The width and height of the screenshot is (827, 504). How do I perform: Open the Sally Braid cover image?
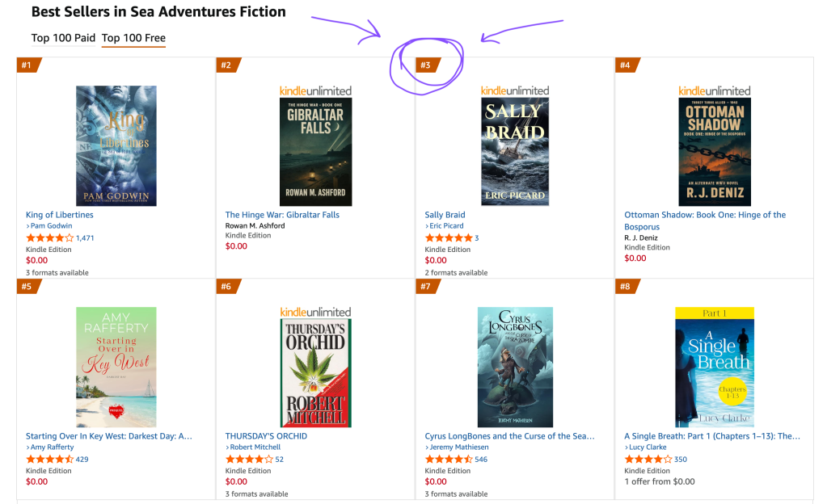point(515,152)
